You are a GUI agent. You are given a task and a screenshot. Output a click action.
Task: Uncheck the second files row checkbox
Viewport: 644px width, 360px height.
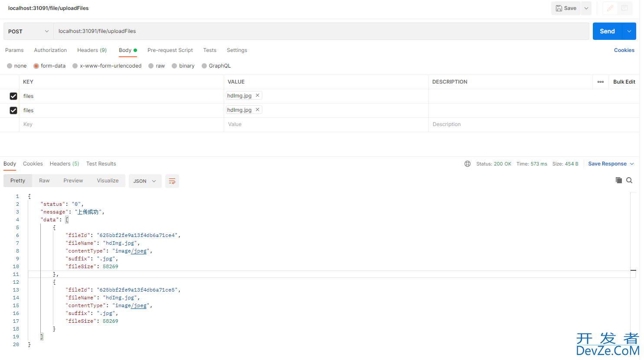(x=13, y=110)
